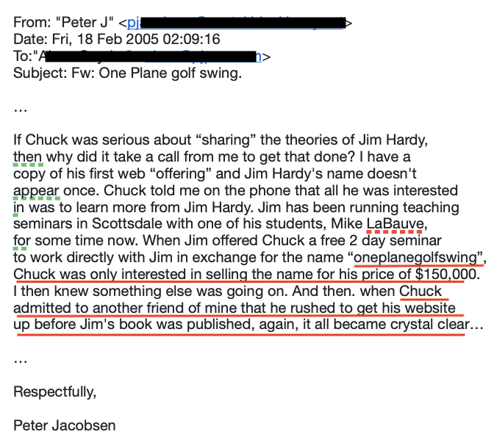Click the green-underlined word "then"
Screen dimensions: 494x448
pyautogui.click(x=27, y=156)
